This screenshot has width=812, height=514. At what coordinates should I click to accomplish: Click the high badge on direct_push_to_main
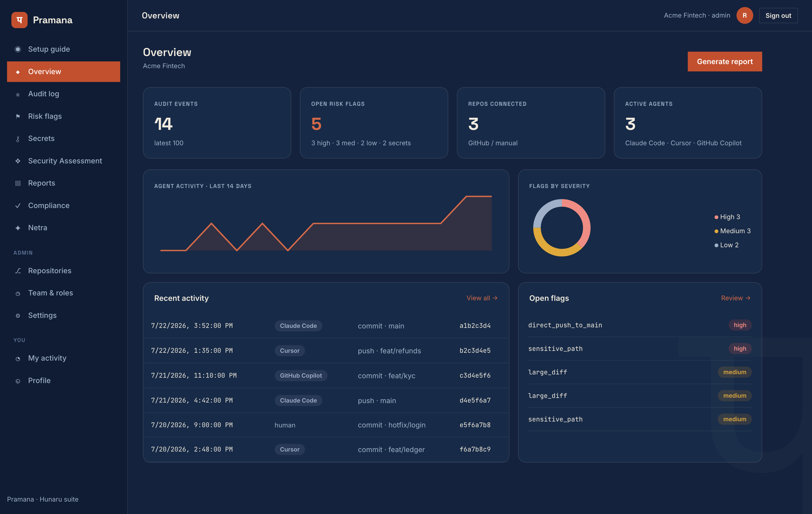[x=740, y=325]
